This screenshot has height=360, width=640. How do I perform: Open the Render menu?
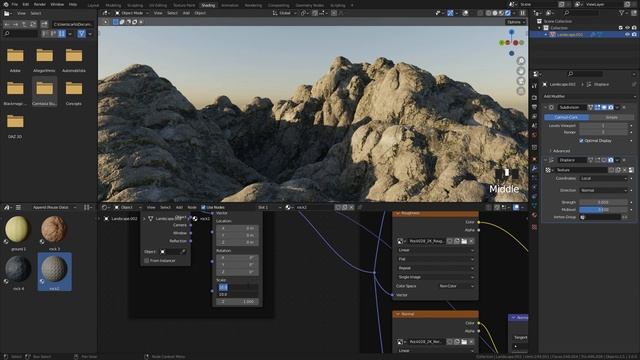40,4
